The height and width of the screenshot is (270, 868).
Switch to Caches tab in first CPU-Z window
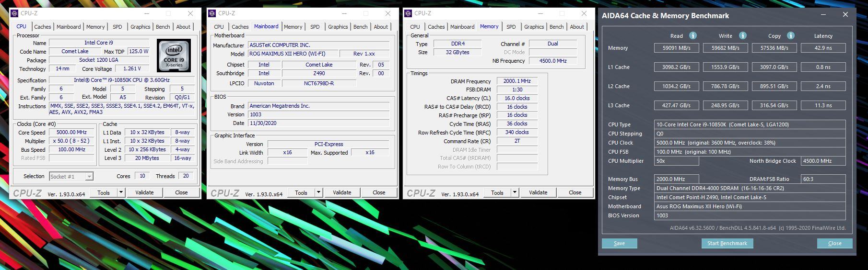(x=42, y=27)
